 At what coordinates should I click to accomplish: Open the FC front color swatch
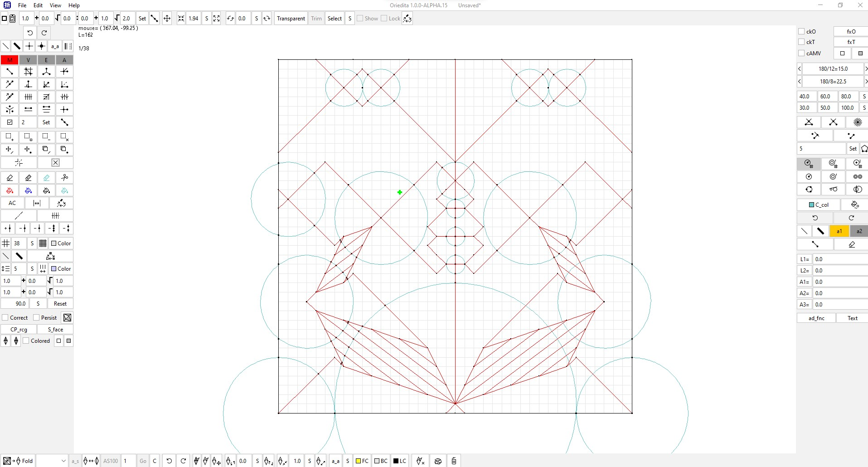pos(362,461)
